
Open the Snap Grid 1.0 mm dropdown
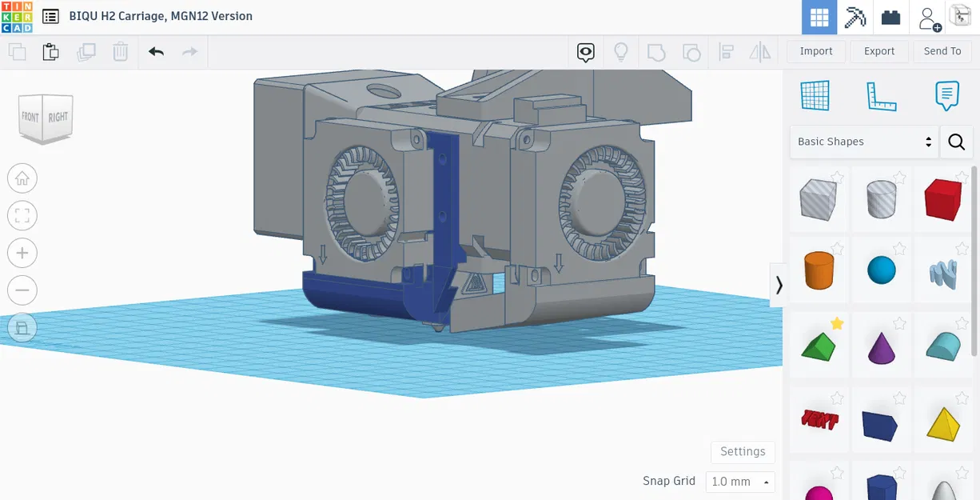coord(740,482)
